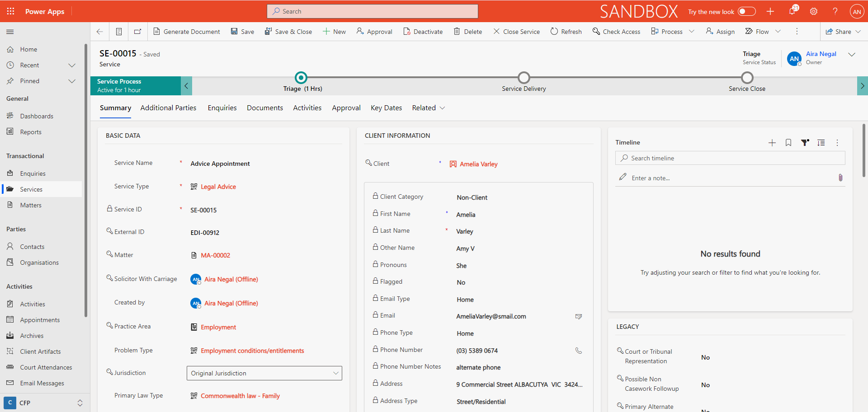Switch to the Enquiries tab

point(222,108)
